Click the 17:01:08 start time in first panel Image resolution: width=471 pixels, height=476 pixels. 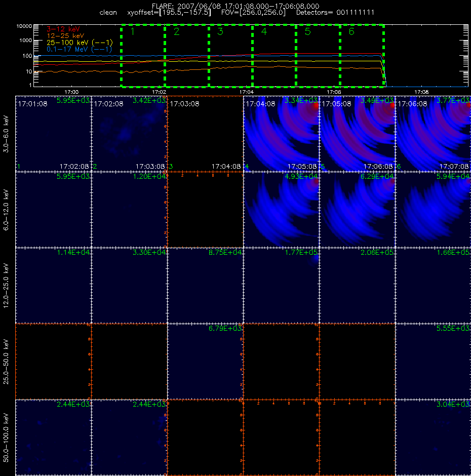[32, 104]
